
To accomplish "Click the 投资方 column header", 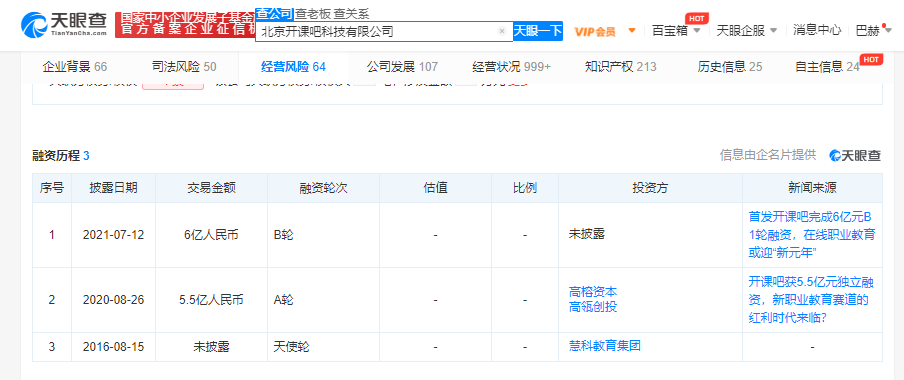I will point(650,188).
